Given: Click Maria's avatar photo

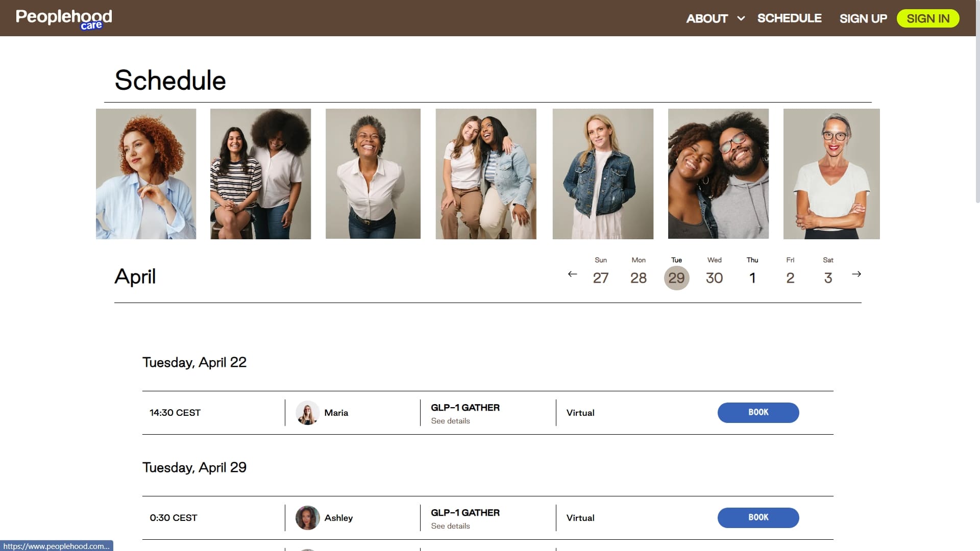Looking at the screenshot, I should [x=307, y=413].
